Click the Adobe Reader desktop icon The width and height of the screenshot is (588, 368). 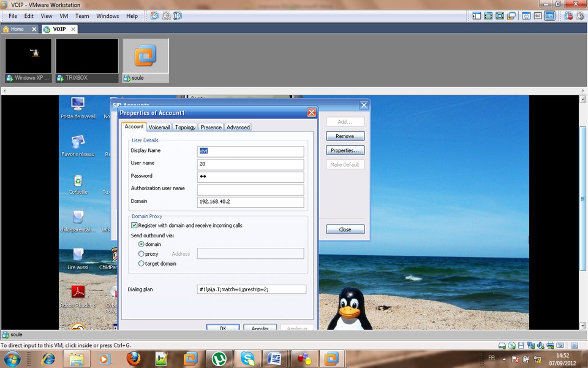pos(78,293)
